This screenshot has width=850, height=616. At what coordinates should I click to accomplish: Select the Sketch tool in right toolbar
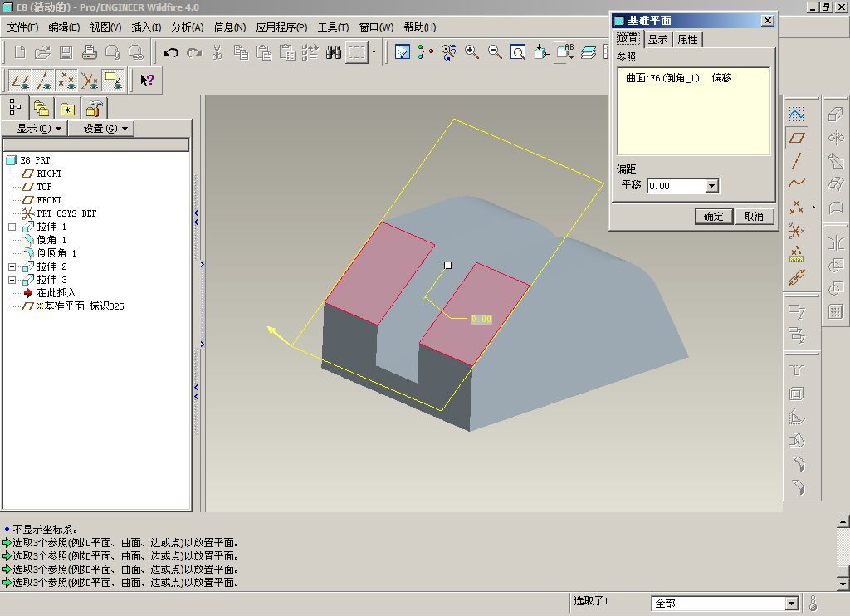pyautogui.click(x=796, y=114)
